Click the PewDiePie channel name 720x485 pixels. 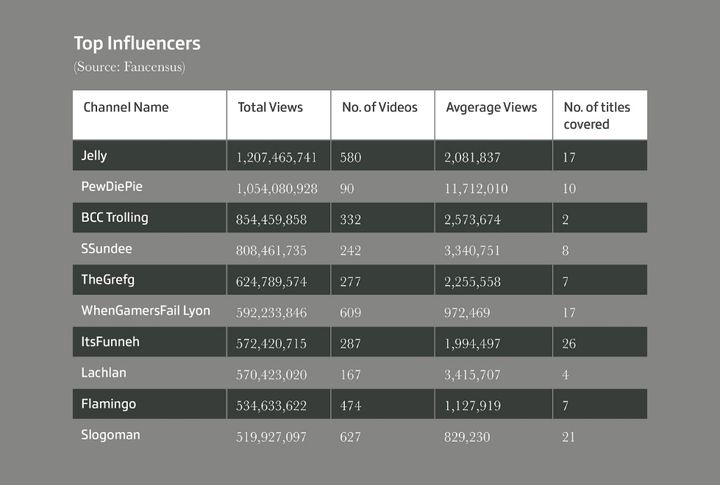pos(111,187)
